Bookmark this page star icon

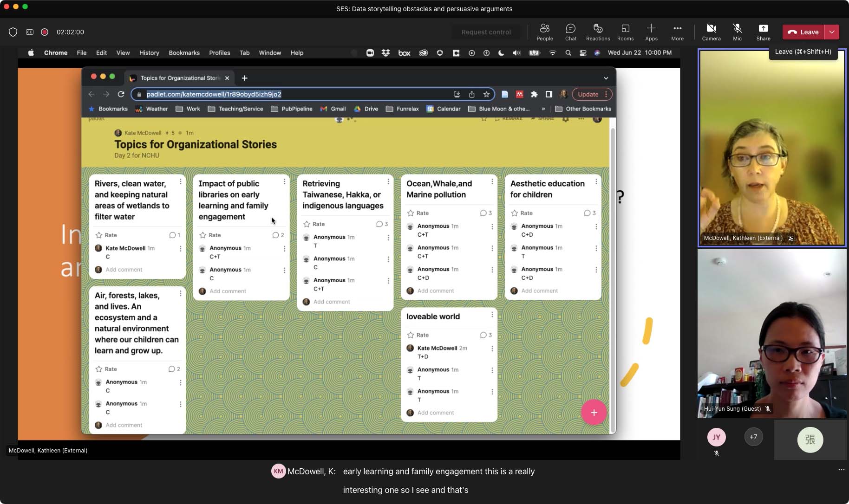486,94
